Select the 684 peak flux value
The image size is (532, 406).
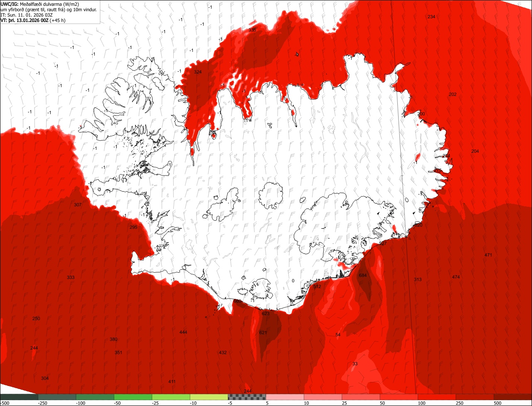[x=363, y=276]
